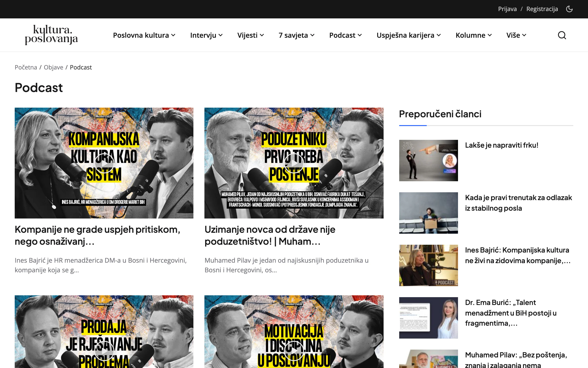Play the Prodaja je rješavanje problema video
Viewport: 588px width, 368px height.
click(104, 351)
